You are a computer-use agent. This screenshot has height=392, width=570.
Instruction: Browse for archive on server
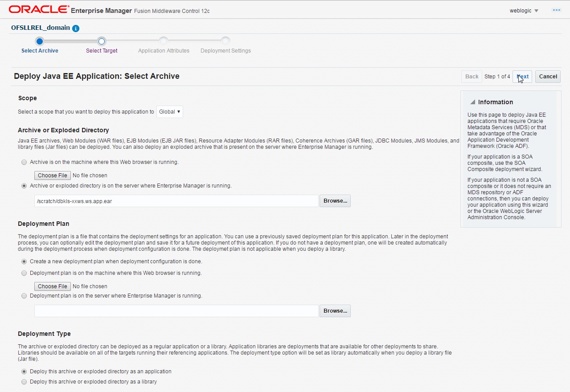coord(335,201)
